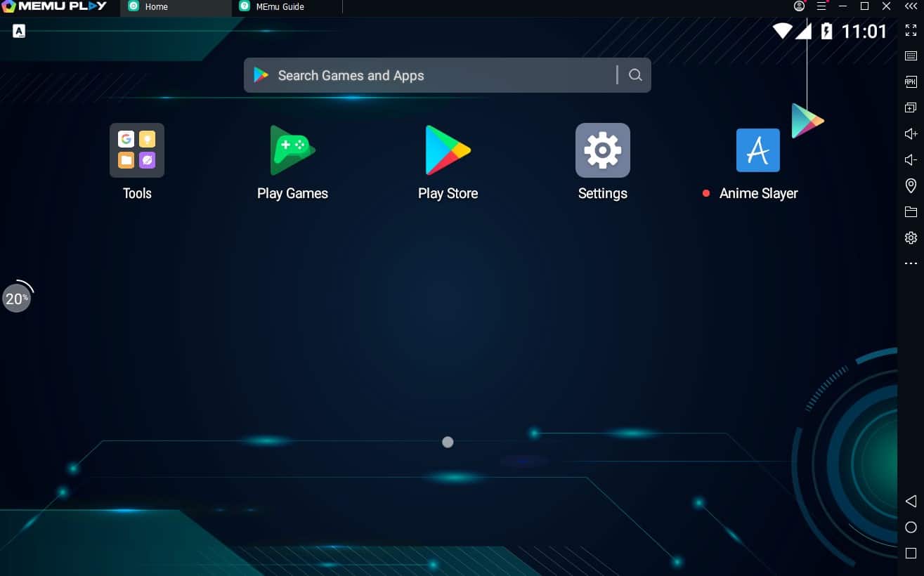924x576 pixels.
Task: Click the status bar clock 11:01
Action: coord(864,31)
